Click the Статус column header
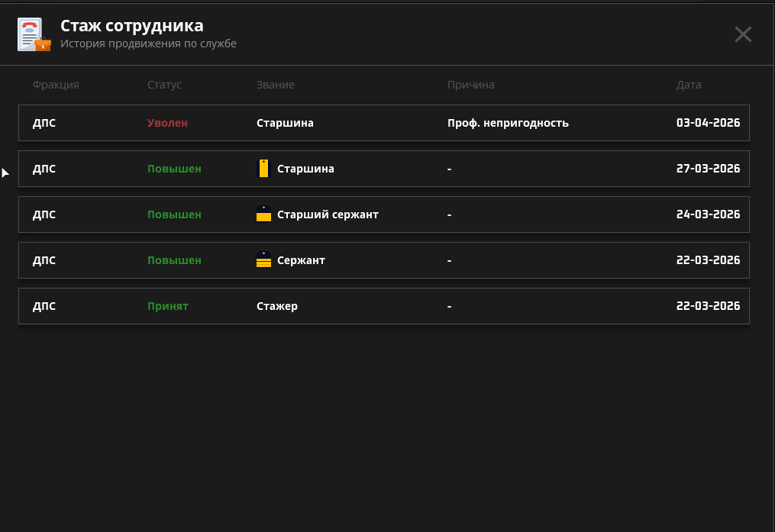The image size is (775, 532). (x=164, y=85)
